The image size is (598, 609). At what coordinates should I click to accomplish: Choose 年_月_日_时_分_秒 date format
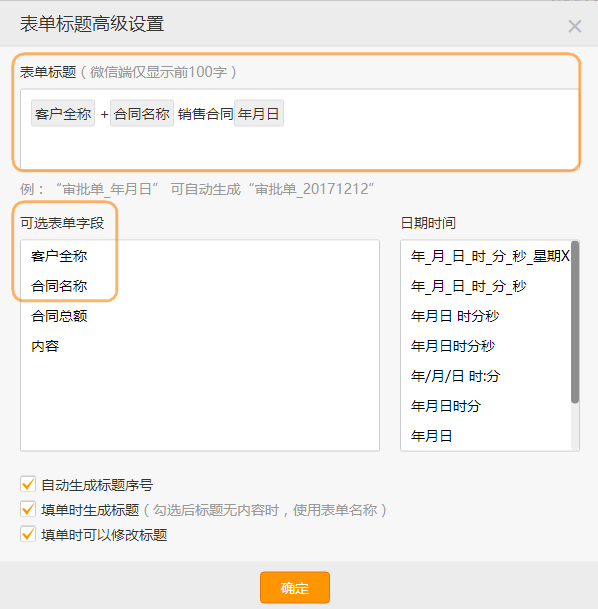click(468, 286)
